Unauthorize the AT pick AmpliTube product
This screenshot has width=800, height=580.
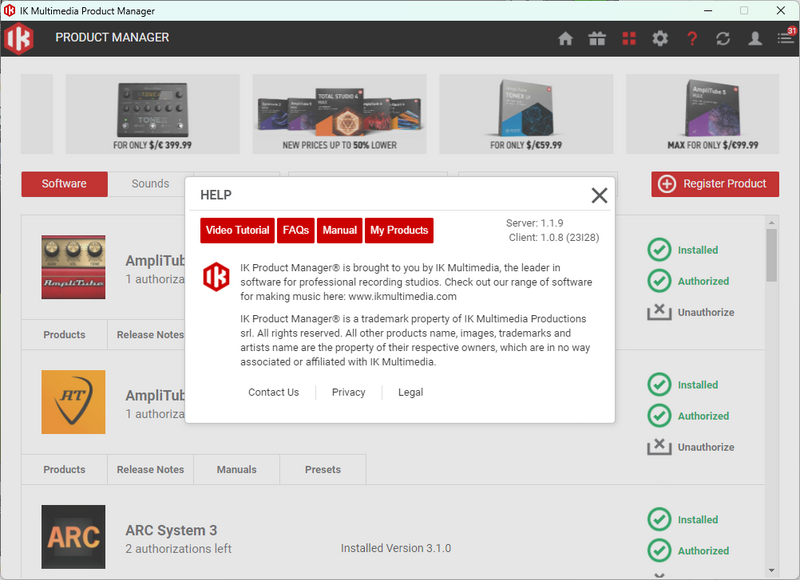(x=691, y=447)
